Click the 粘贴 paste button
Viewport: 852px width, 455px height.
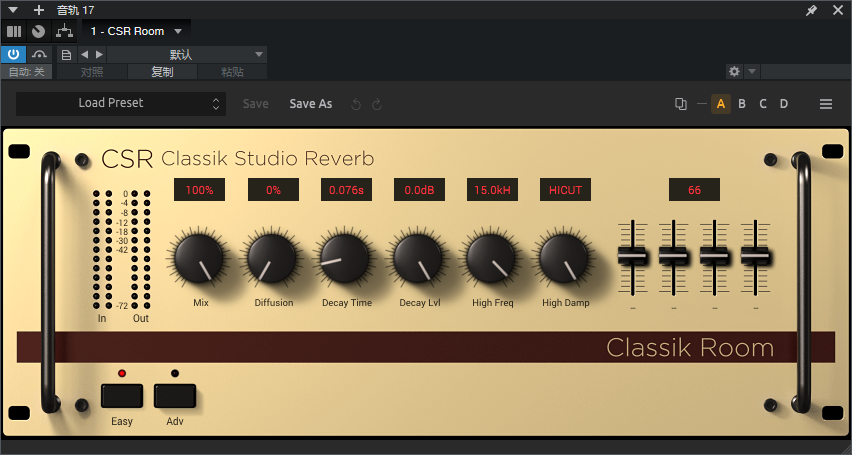tap(233, 72)
